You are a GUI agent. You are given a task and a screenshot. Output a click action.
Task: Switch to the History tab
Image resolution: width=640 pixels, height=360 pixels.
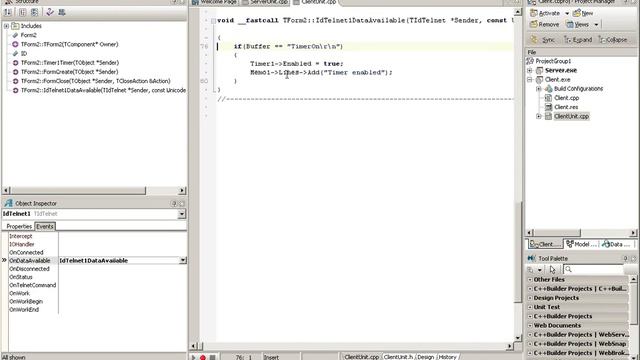[447, 357]
